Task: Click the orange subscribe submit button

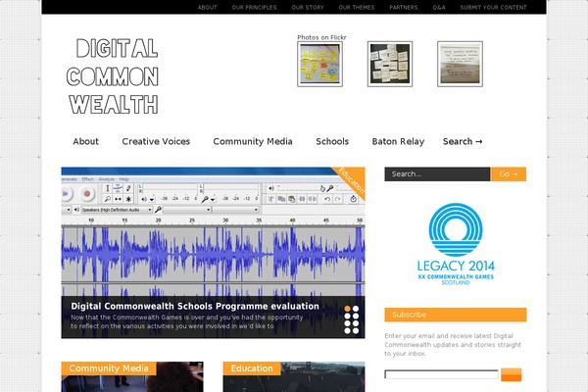Action: point(511,375)
